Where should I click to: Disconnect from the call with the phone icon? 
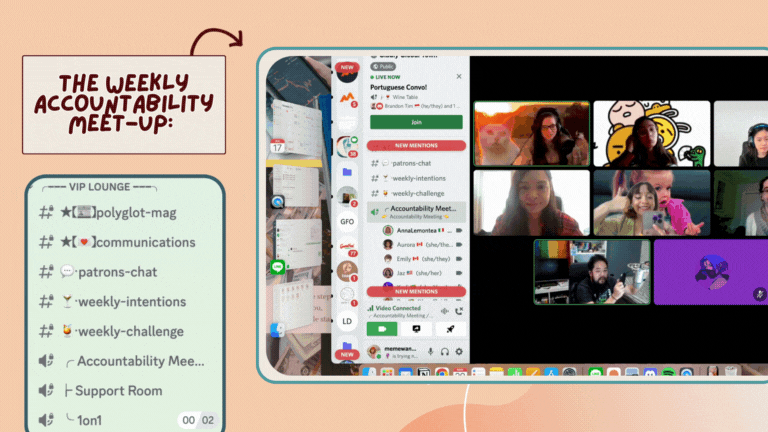[x=459, y=311]
